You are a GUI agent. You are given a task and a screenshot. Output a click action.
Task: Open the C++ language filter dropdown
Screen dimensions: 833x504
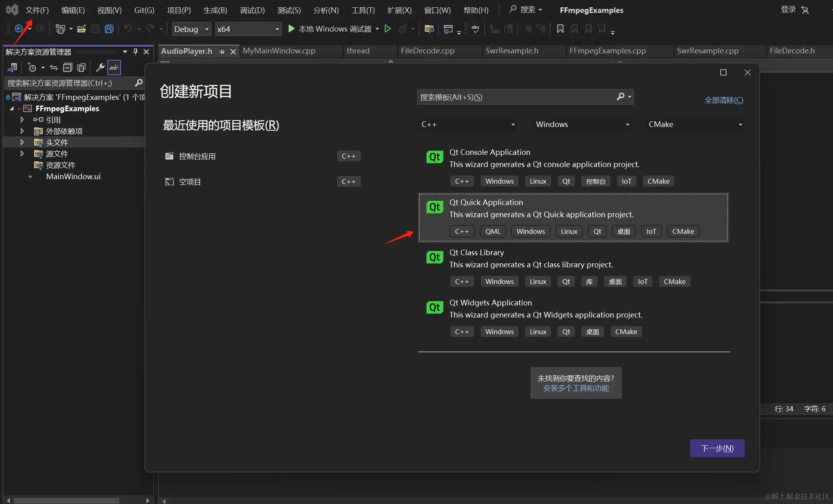(468, 124)
